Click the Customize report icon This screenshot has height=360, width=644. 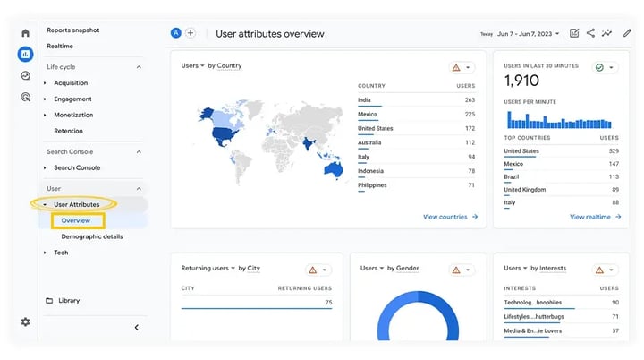point(574,33)
